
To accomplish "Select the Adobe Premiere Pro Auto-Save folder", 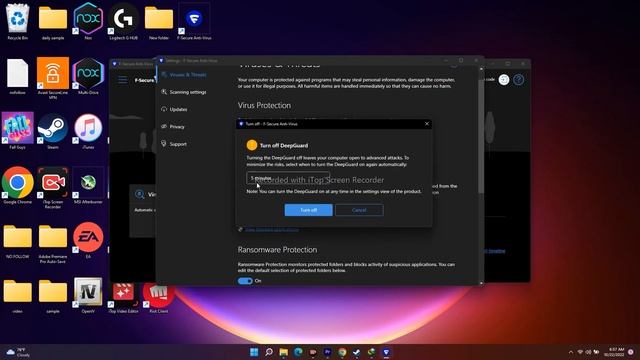I will click(53, 243).
